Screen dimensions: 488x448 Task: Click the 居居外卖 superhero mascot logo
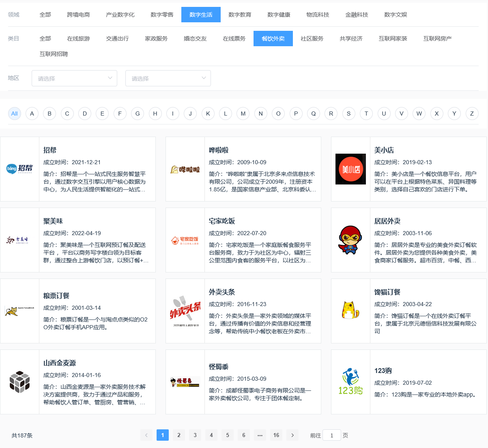pyautogui.click(x=350, y=240)
